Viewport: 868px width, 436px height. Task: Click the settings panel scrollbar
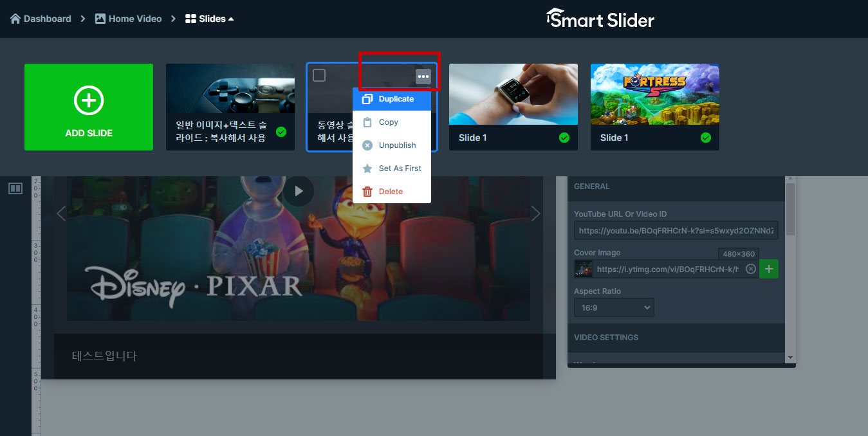click(790, 209)
